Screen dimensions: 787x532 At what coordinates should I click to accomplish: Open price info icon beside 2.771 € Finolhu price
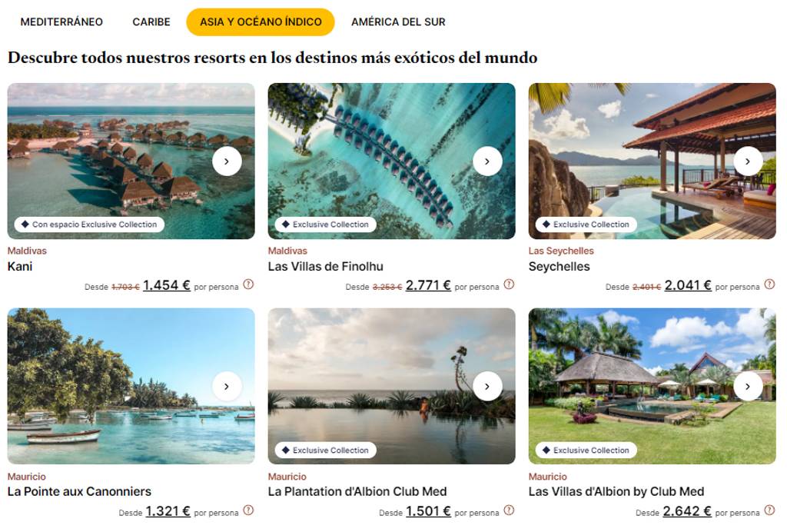(x=509, y=284)
